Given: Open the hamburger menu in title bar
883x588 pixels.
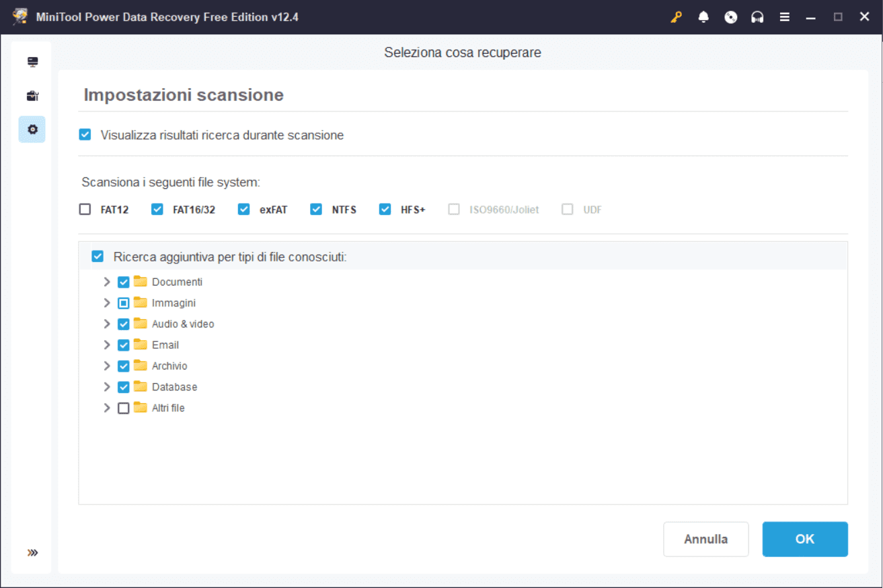Looking at the screenshot, I should tap(784, 17).
